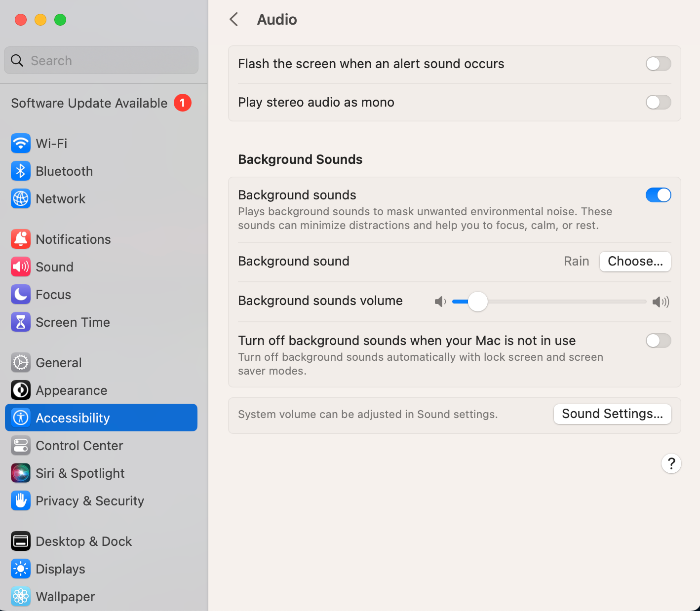Open Screen Time hourglass icon
Screen dimensions: 700x611
coord(21,322)
